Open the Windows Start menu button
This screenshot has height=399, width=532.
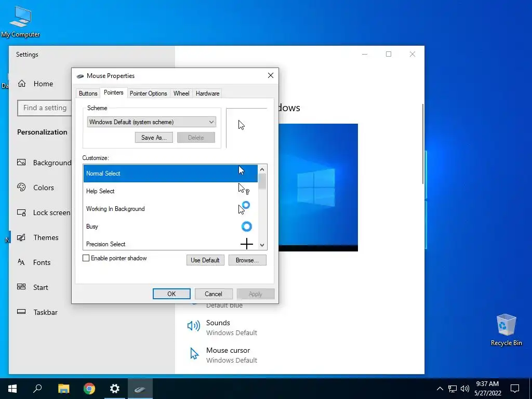(x=12, y=389)
